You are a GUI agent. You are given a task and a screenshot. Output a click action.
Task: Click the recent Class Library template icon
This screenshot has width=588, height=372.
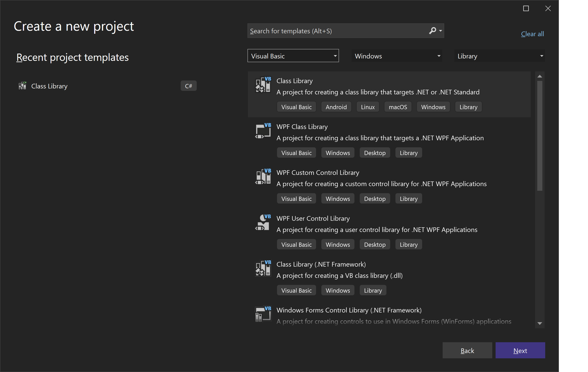click(x=22, y=86)
